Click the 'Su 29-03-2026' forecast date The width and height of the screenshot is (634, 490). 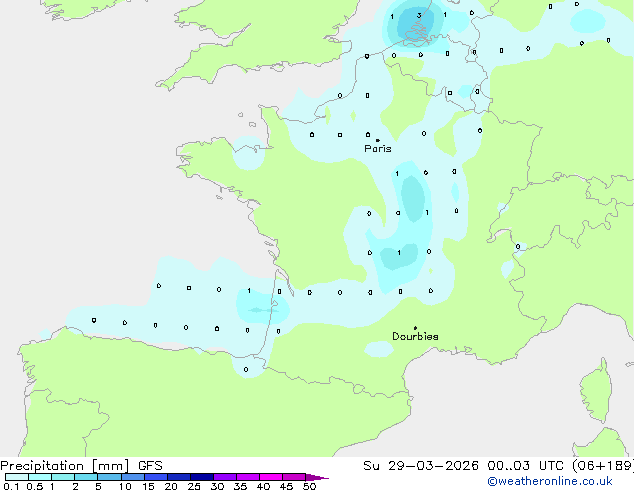tap(421, 466)
